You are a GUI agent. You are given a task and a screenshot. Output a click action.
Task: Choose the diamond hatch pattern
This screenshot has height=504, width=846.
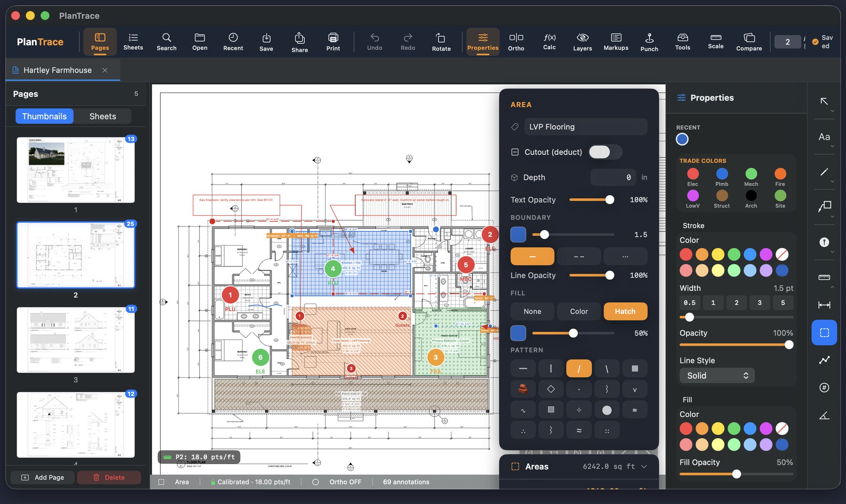(551, 389)
